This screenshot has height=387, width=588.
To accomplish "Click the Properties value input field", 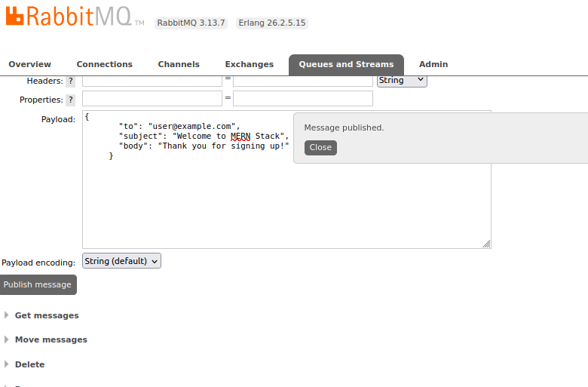I will [302, 99].
